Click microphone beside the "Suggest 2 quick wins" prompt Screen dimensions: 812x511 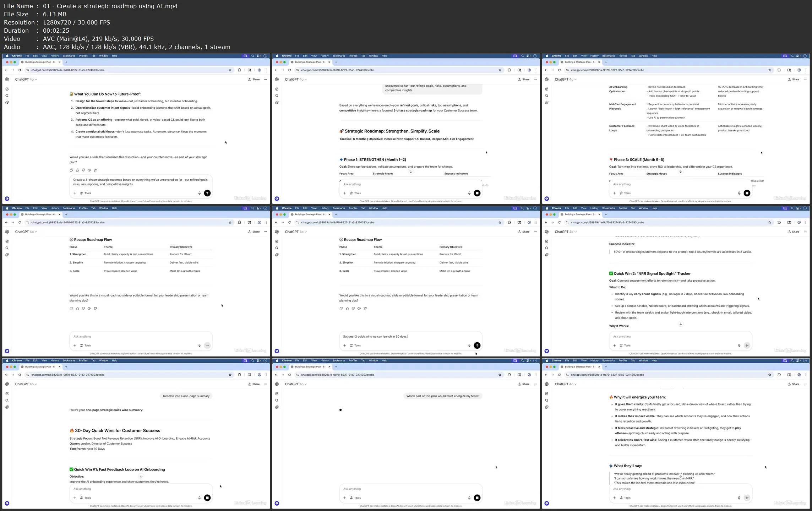469,346
